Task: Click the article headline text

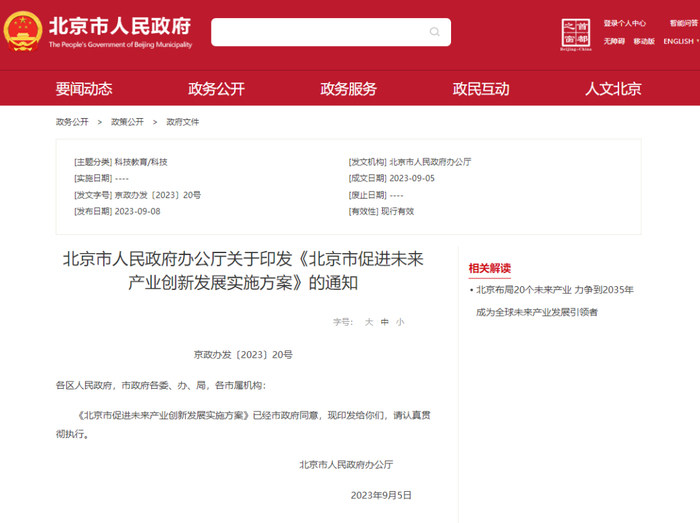Action: [243, 271]
